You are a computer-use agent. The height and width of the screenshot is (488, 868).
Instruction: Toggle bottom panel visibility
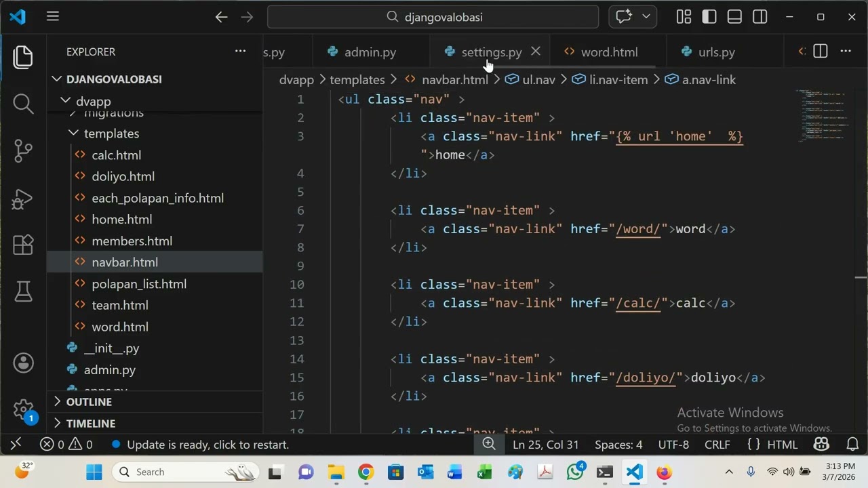pos(734,17)
